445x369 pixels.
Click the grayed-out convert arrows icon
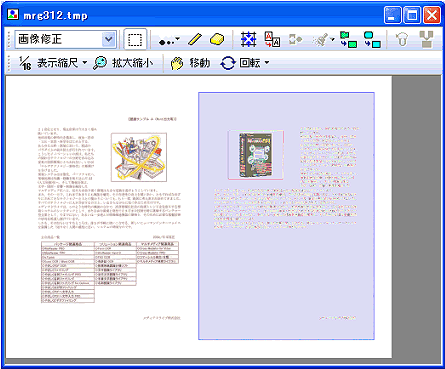[x=295, y=39]
